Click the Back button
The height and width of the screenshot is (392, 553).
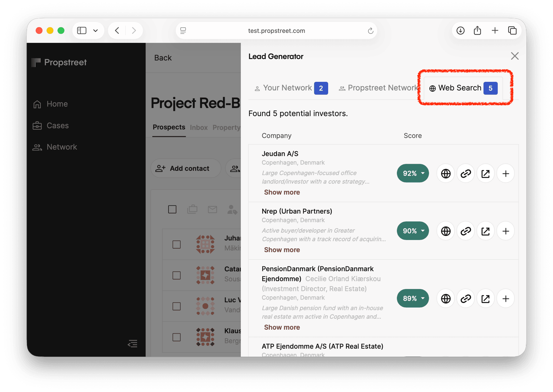[163, 58]
